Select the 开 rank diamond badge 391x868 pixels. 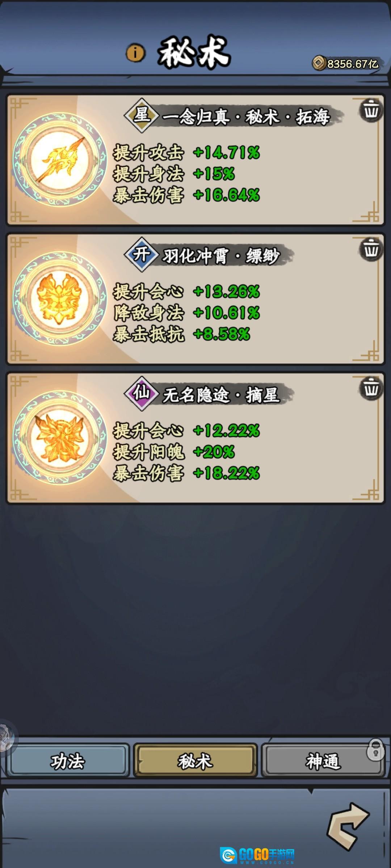tap(142, 254)
